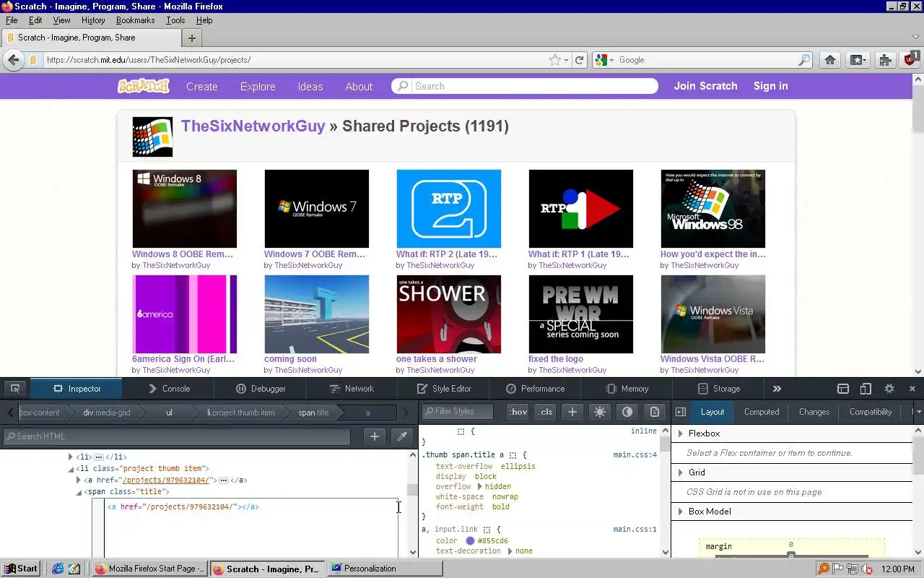This screenshot has width=924, height=578.
Task: Bookmark this page with the star
Action: (554, 60)
